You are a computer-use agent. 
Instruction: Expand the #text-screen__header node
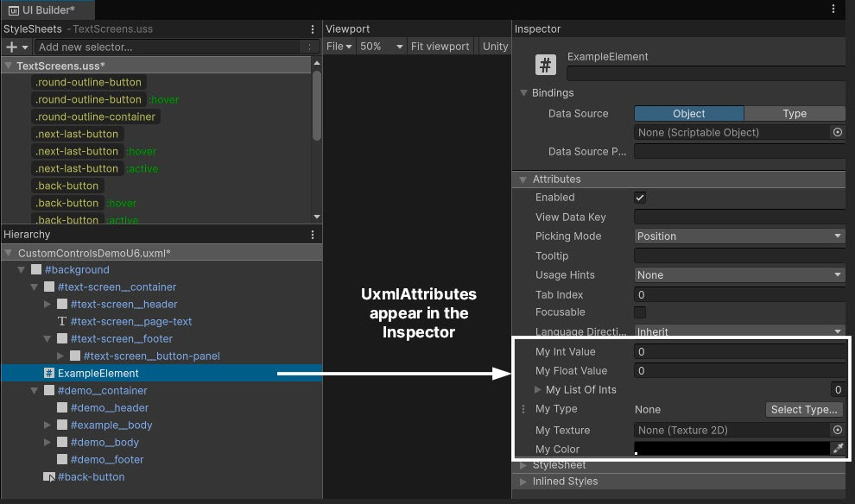tap(47, 304)
